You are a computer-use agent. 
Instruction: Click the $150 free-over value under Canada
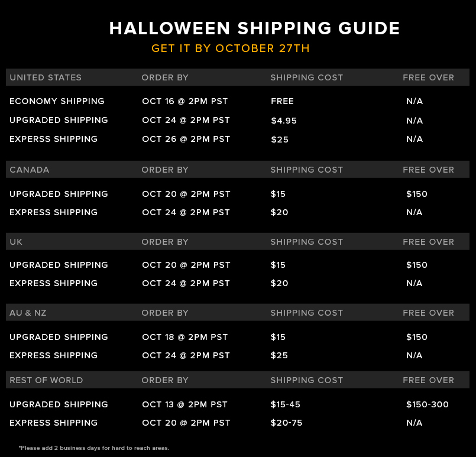click(416, 194)
